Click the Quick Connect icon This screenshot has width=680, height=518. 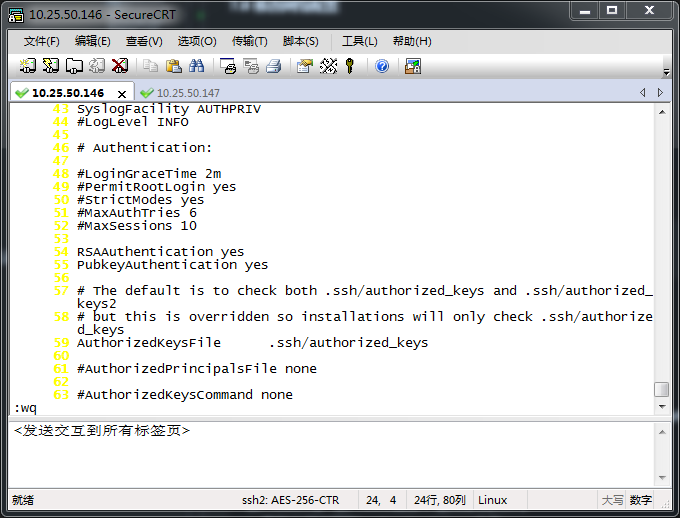tap(51, 66)
